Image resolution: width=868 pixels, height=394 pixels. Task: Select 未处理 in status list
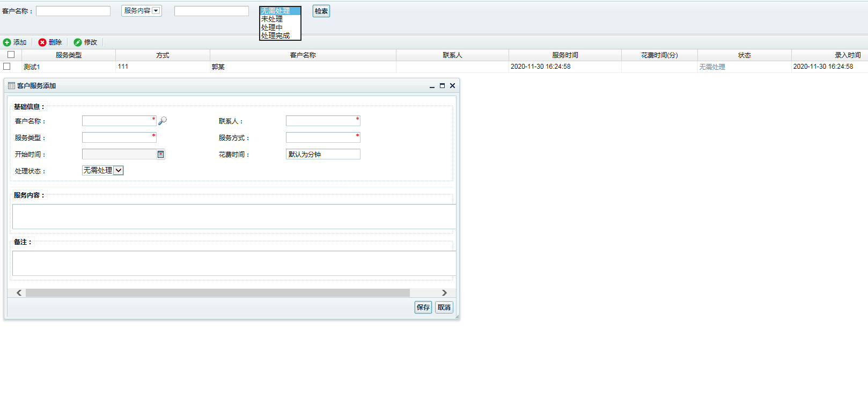(279, 19)
